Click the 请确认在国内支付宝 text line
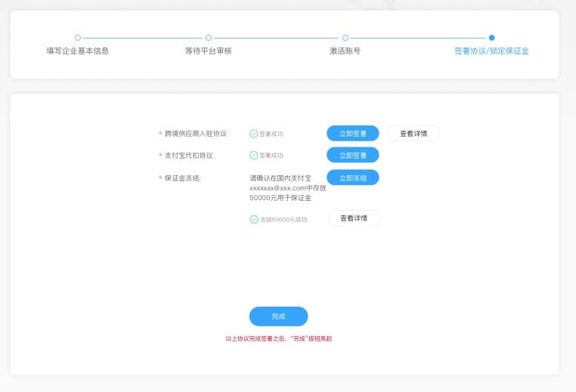576x392 pixels. 280,178
